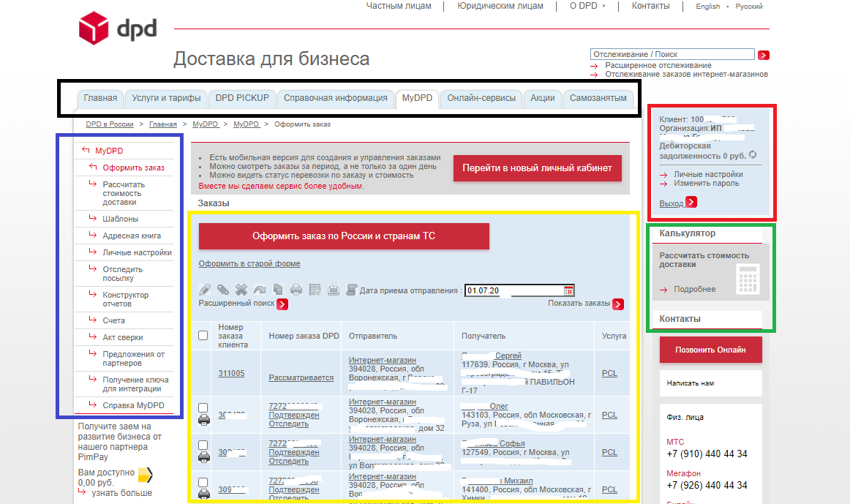
Task: Click the refresh icon beside Дебиторская задолженность
Action: pos(753,155)
